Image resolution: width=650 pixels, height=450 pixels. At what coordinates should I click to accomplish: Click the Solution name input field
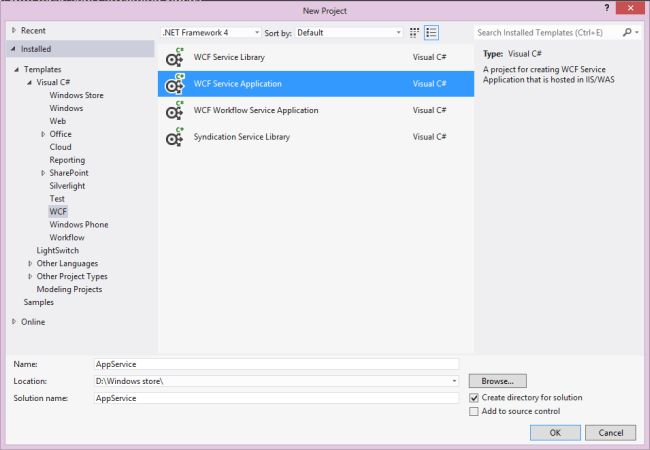[x=276, y=398]
